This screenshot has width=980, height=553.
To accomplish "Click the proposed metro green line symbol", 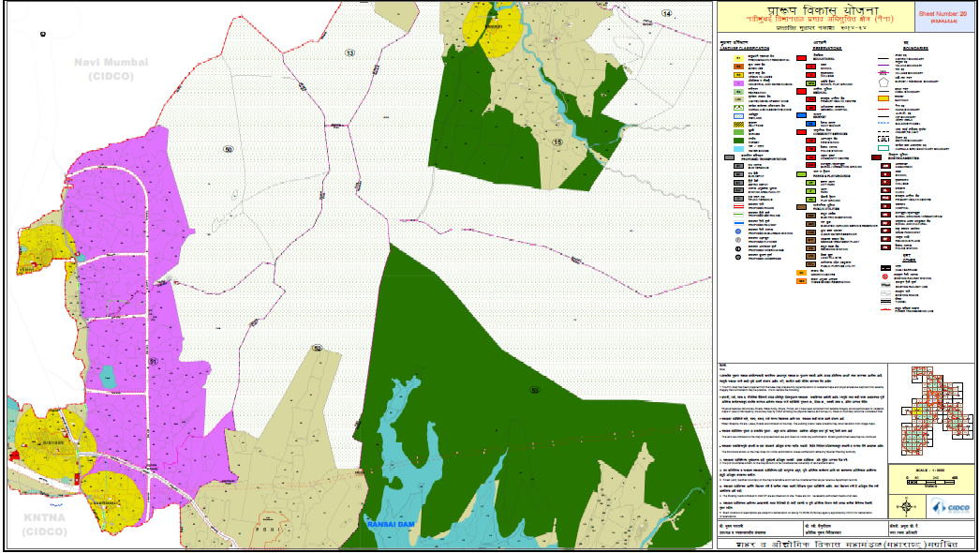I will (x=738, y=215).
